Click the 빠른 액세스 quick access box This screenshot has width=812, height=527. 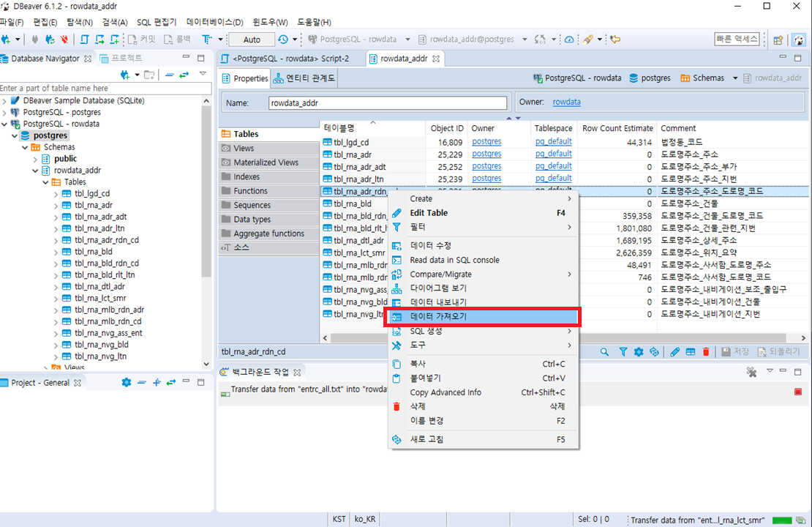(737, 39)
